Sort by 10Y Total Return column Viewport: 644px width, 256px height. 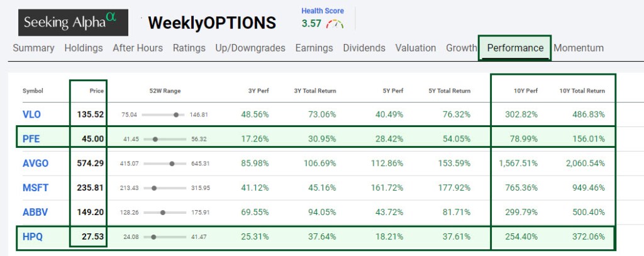(582, 91)
